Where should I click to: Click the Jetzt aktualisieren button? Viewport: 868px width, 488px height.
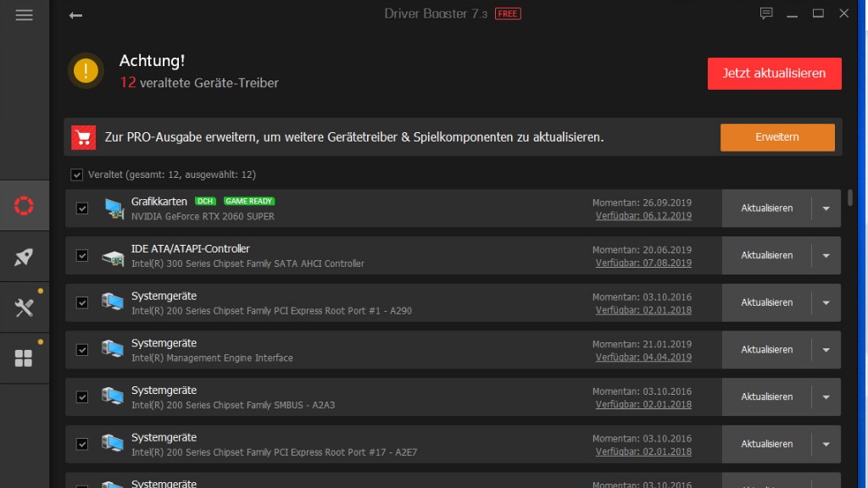click(774, 74)
